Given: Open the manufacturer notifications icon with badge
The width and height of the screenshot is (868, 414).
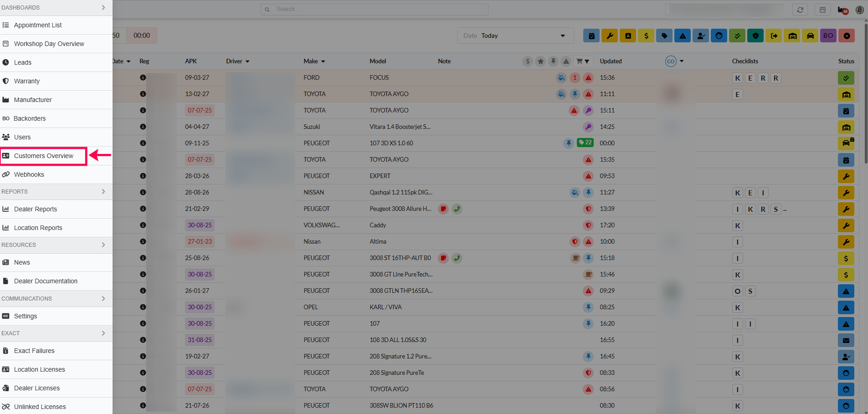Looking at the screenshot, I should pos(842,10).
